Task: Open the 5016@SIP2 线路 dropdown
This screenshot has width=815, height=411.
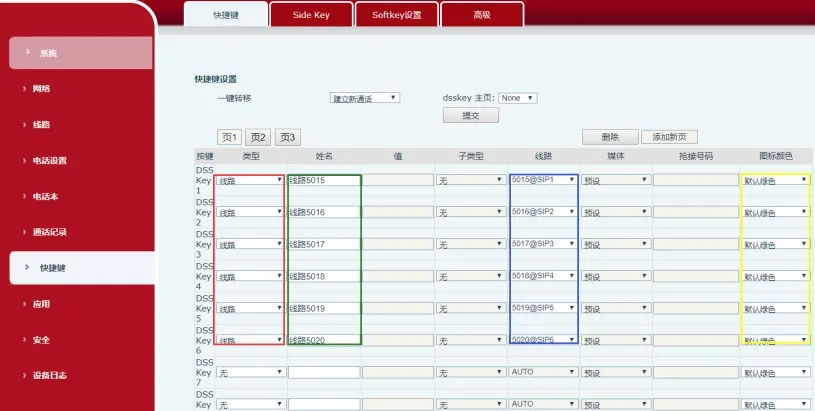Action: pyautogui.click(x=543, y=212)
